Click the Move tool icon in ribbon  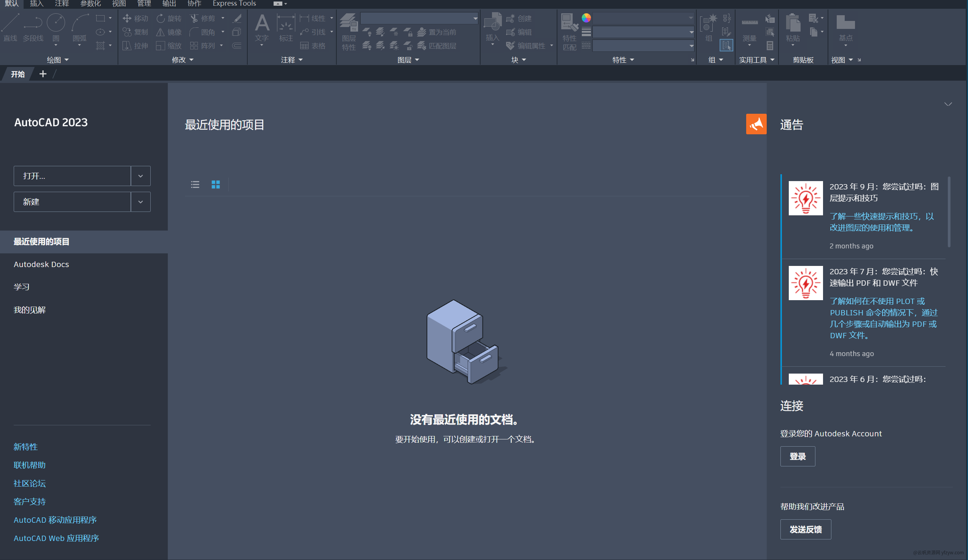126,19
